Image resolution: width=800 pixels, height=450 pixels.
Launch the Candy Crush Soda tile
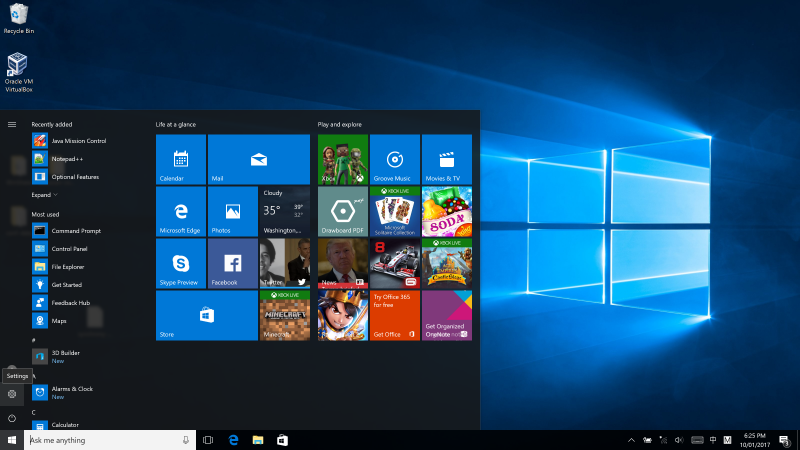[x=447, y=211]
